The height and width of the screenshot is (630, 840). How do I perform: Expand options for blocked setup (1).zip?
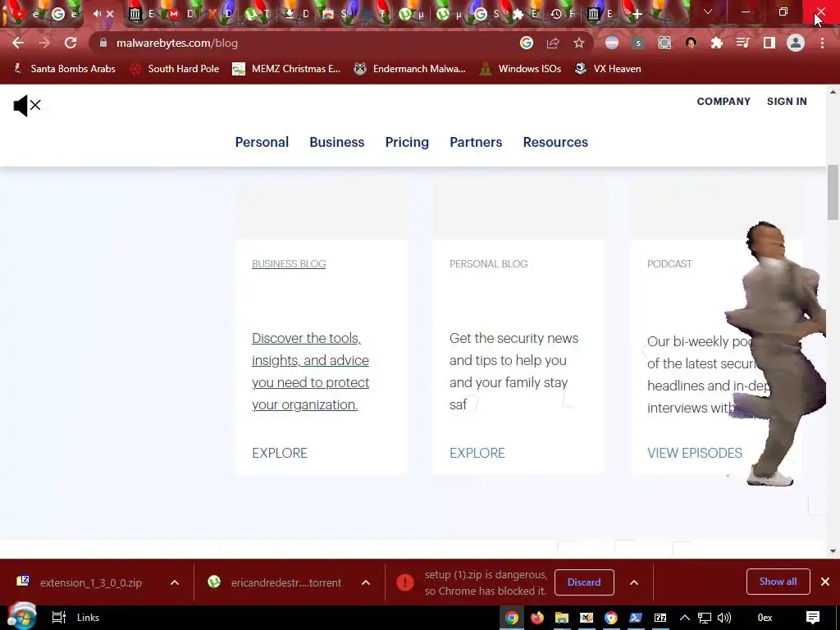pyautogui.click(x=634, y=582)
